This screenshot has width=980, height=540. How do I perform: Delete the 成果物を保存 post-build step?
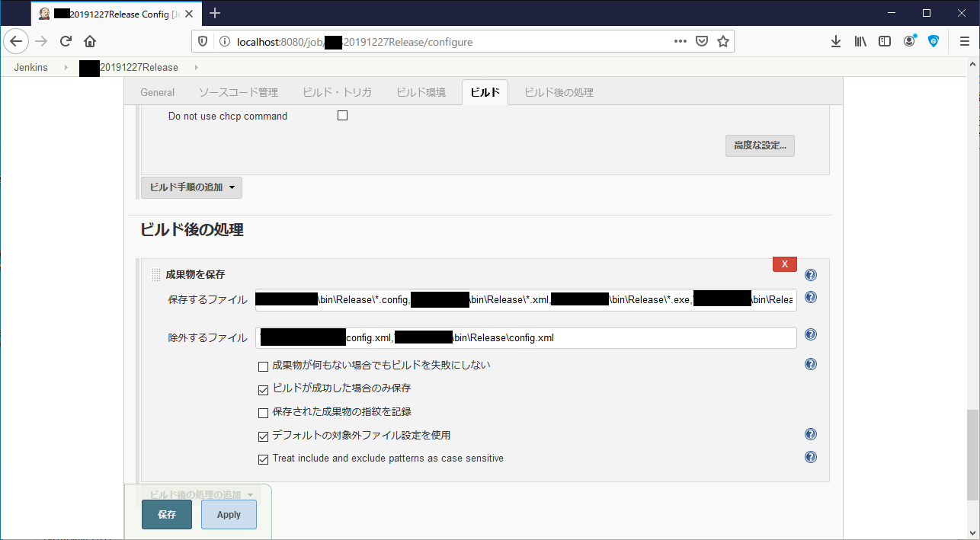tap(784, 264)
